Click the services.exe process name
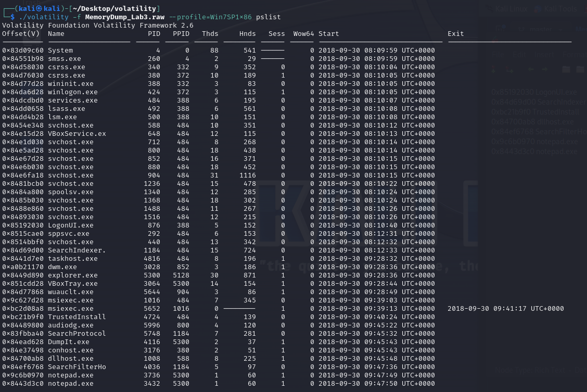The height and width of the screenshot is (392, 587). click(73, 100)
